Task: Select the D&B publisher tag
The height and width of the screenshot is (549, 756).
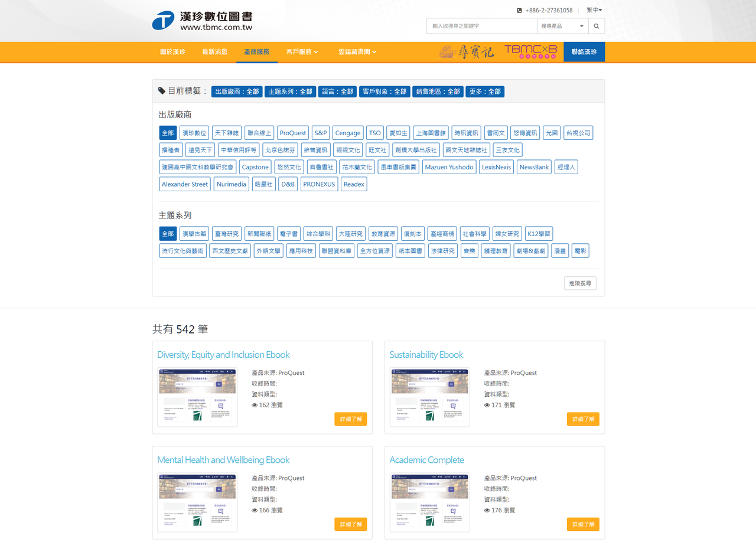Action: pyautogui.click(x=288, y=184)
